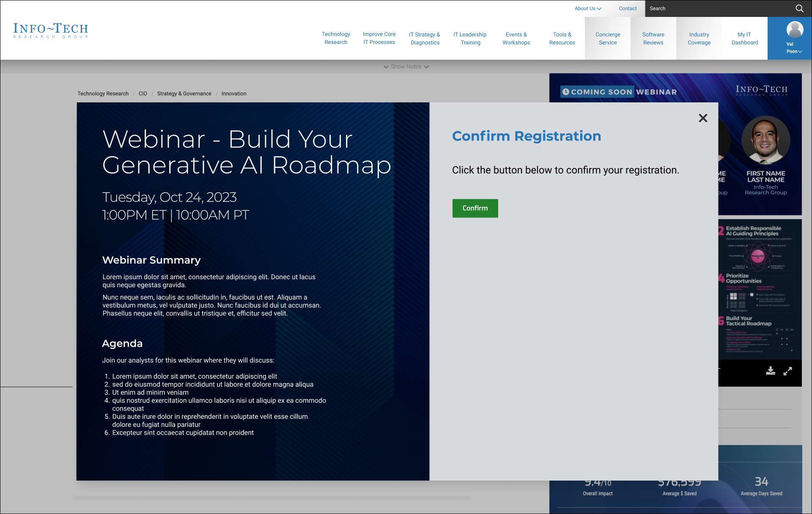Click the presenter photo thumbnail
Viewport: 812px width, 514px height.
point(765,140)
